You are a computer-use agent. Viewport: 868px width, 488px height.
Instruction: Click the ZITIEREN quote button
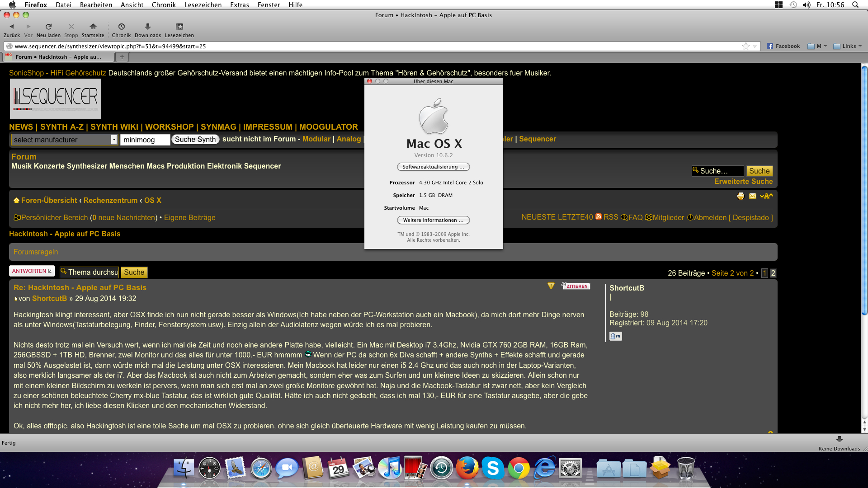576,286
